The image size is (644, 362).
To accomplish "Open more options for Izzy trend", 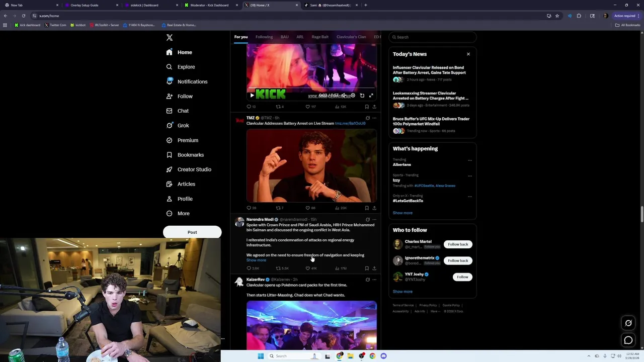I will 470,176.
